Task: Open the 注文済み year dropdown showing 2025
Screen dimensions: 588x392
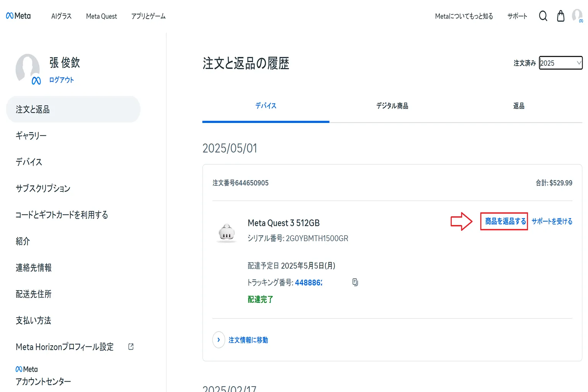Action: (x=561, y=63)
